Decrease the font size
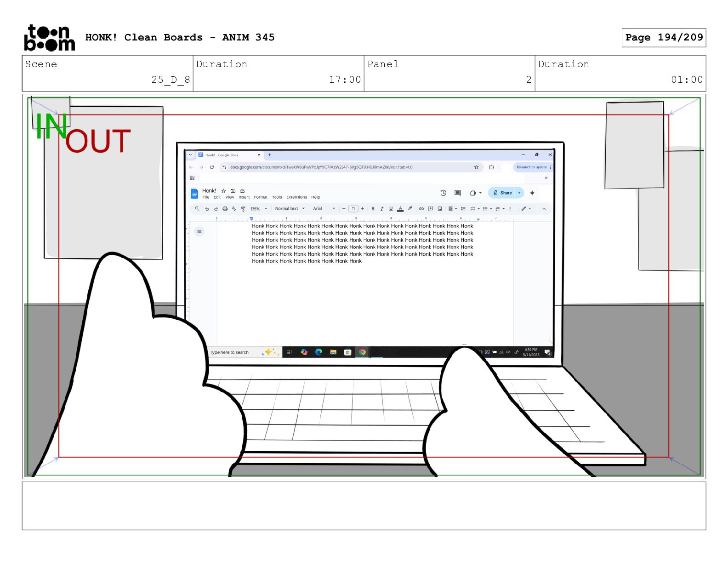The width and height of the screenshot is (728, 563). point(344,209)
